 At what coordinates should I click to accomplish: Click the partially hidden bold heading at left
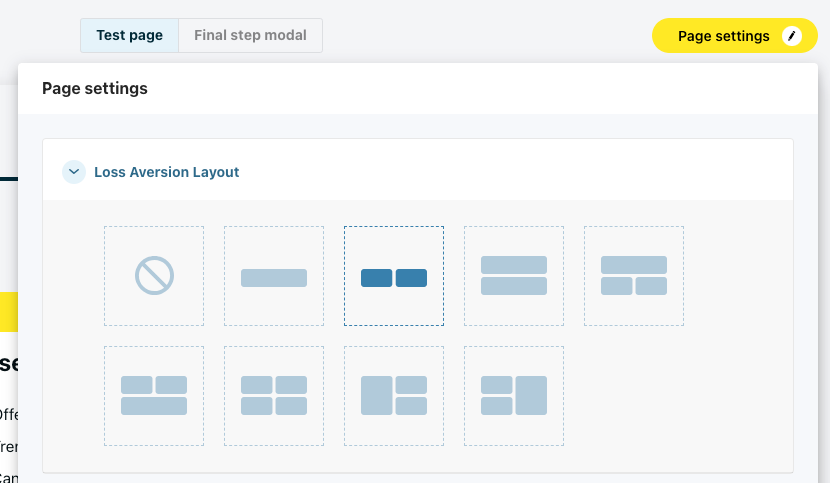(8, 363)
